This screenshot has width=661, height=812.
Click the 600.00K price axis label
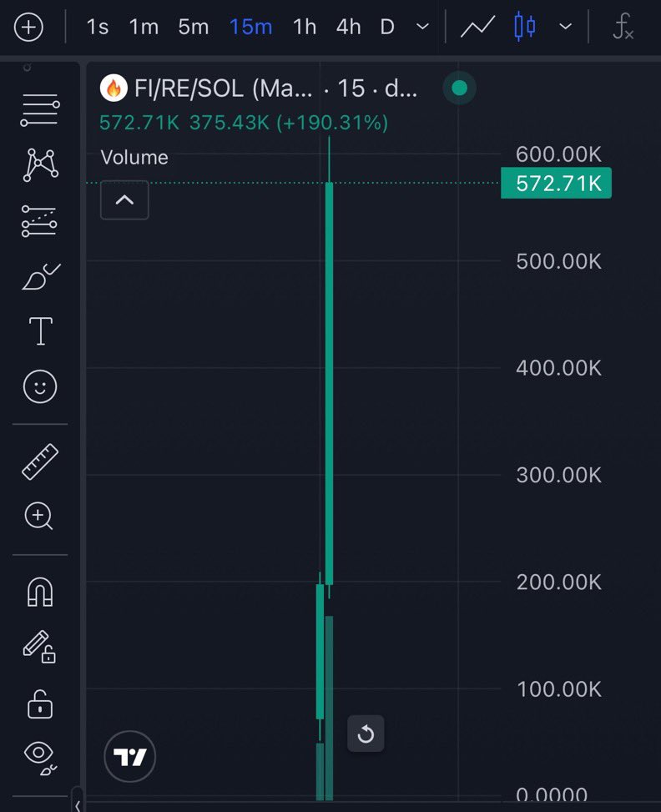tap(558, 154)
